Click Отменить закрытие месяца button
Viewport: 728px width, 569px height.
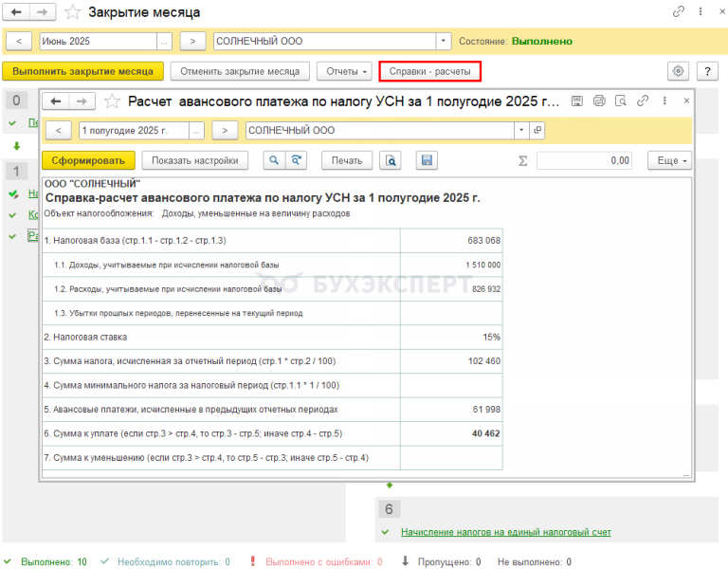coord(240,71)
